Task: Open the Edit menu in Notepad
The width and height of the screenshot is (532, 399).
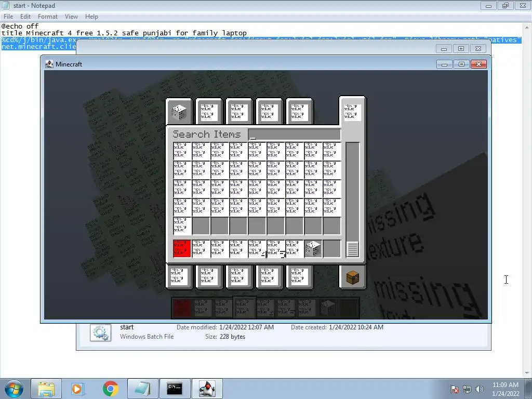Action: click(x=25, y=17)
